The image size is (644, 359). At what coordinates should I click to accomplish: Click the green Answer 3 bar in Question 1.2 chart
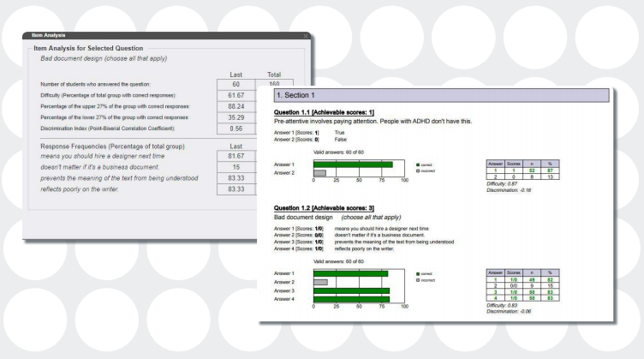[x=352, y=290]
